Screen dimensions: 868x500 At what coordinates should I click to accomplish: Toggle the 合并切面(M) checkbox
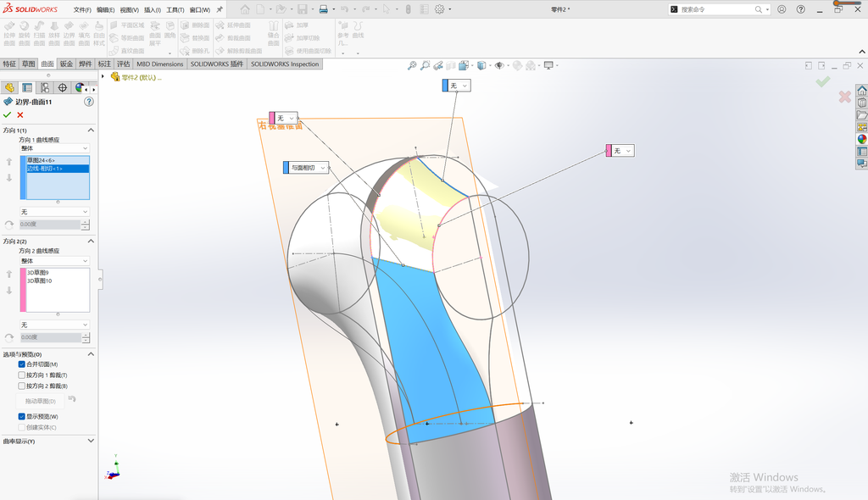click(21, 364)
